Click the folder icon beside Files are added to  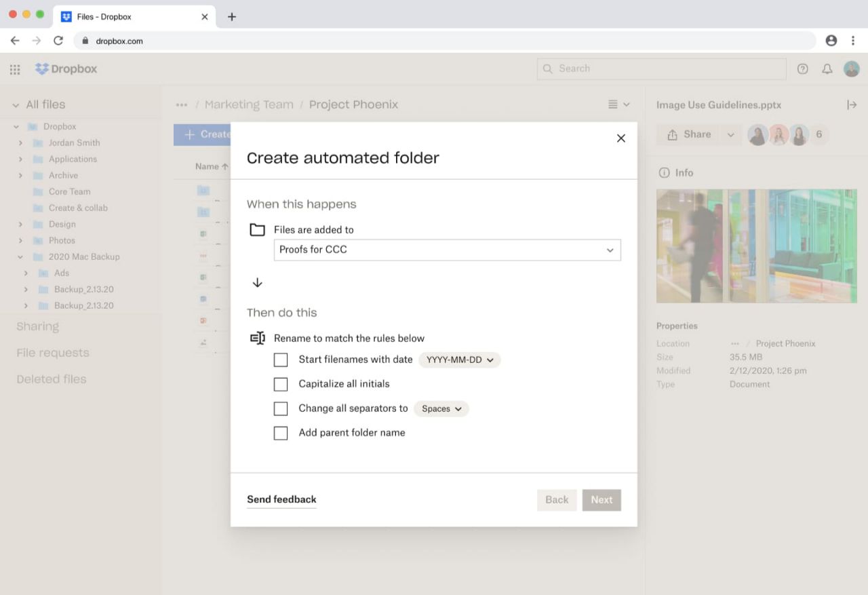click(x=257, y=229)
